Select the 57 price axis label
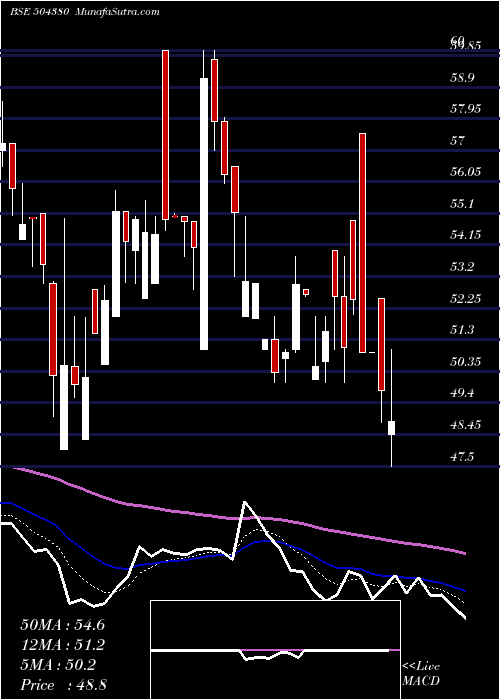The height and width of the screenshot is (700, 500). 457,141
